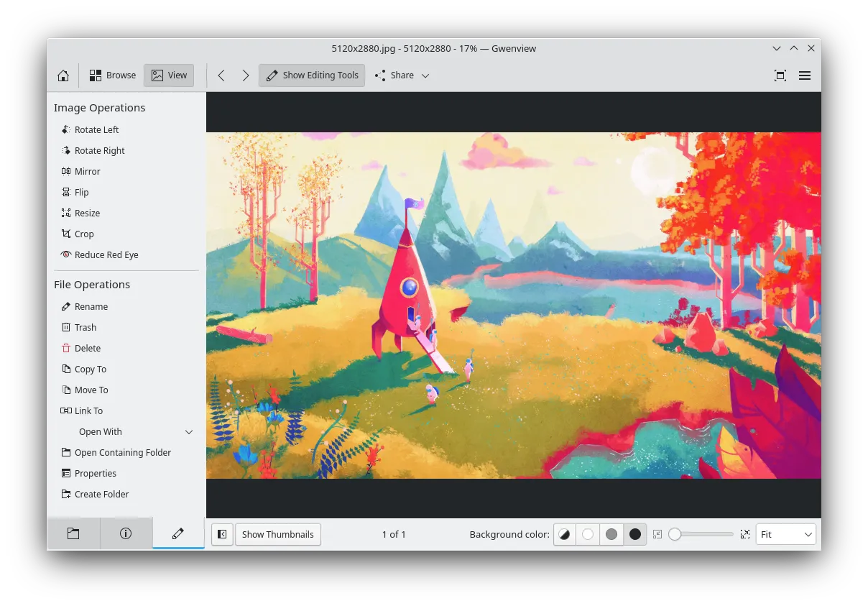
Task: Switch to the Information sidebar tab
Action: (126, 533)
